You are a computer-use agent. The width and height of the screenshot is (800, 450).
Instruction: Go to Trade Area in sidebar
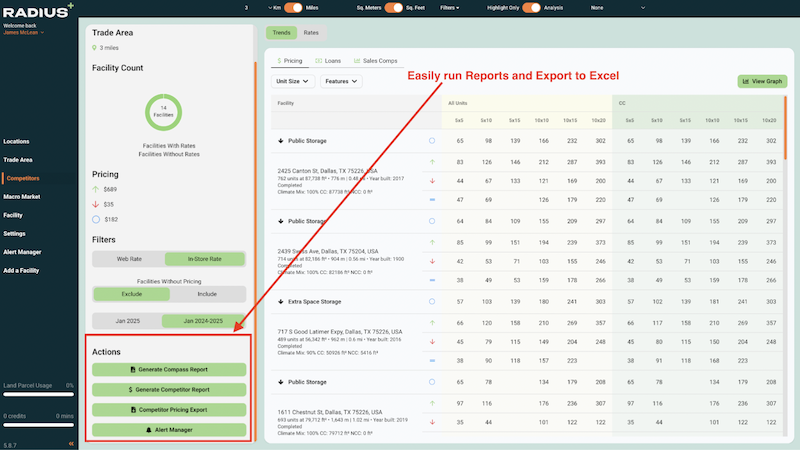pos(18,160)
